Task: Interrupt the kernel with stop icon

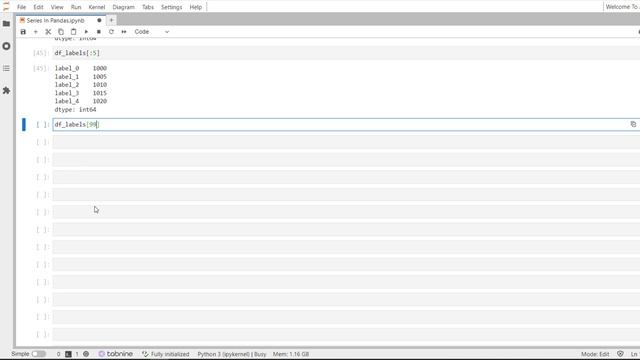Action: (x=99, y=32)
